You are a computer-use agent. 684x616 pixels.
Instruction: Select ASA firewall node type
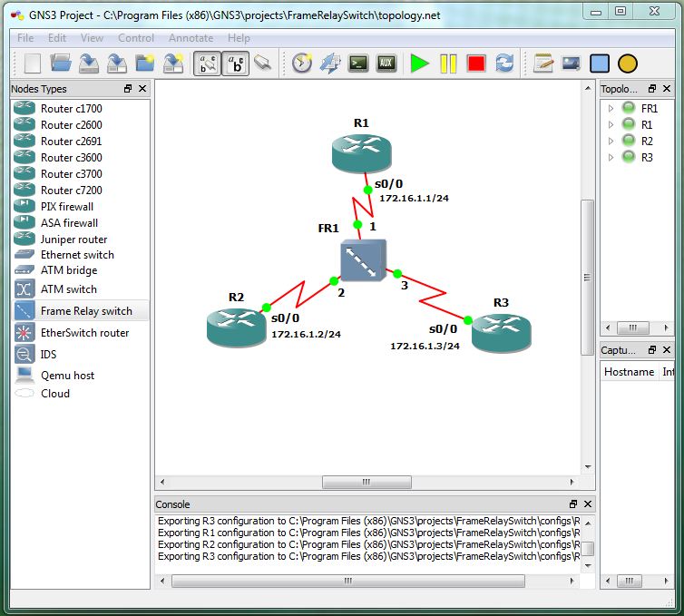80,223
